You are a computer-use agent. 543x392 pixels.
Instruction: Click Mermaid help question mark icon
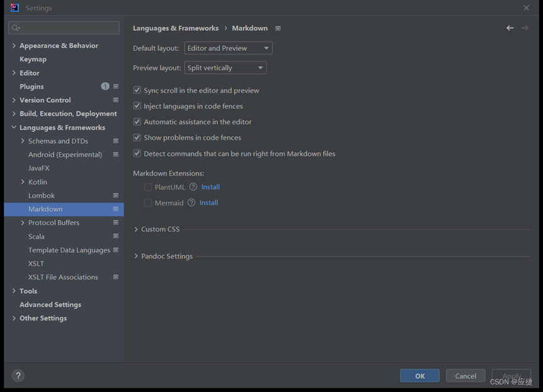(191, 203)
